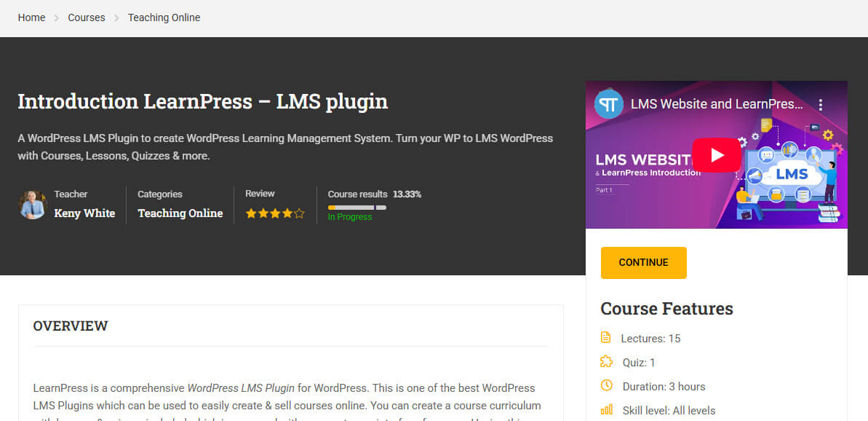Screen dimensions: 868x421
Task: Play the YouTube video preview
Action: (x=717, y=155)
